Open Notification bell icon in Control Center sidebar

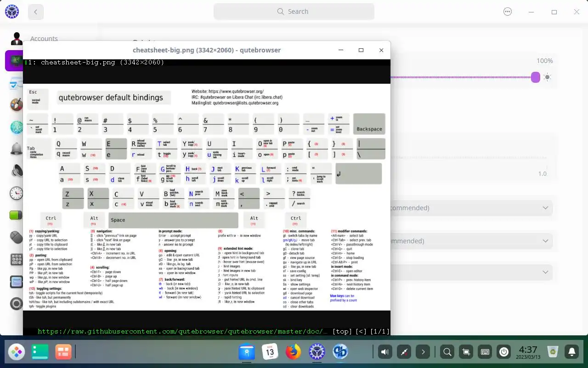pyautogui.click(x=16, y=149)
